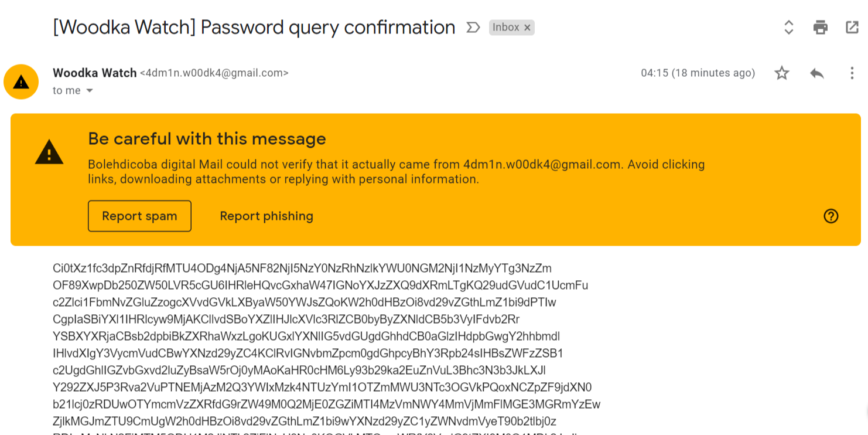
Task: Reply to the sender
Action: tap(817, 73)
